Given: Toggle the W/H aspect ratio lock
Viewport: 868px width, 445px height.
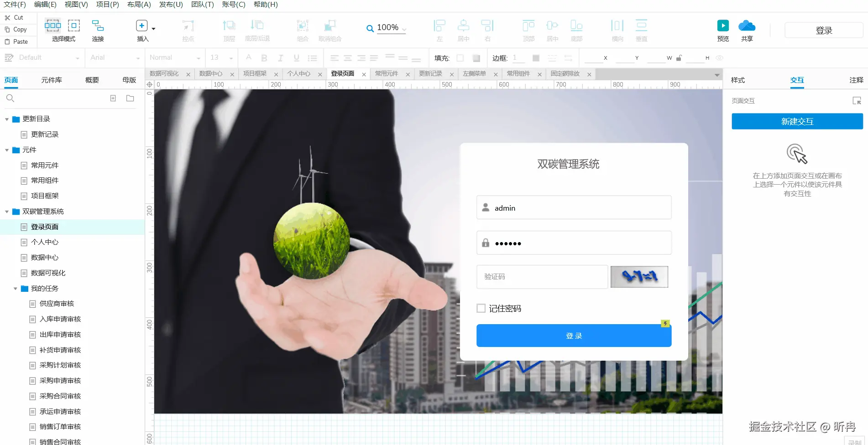Looking at the screenshot, I should pyautogui.click(x=680, y=58).
